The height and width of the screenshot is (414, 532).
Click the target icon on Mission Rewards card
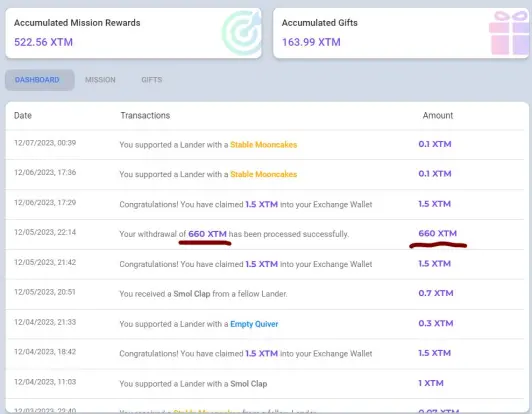pyautogui.click(x=242, y=33)
